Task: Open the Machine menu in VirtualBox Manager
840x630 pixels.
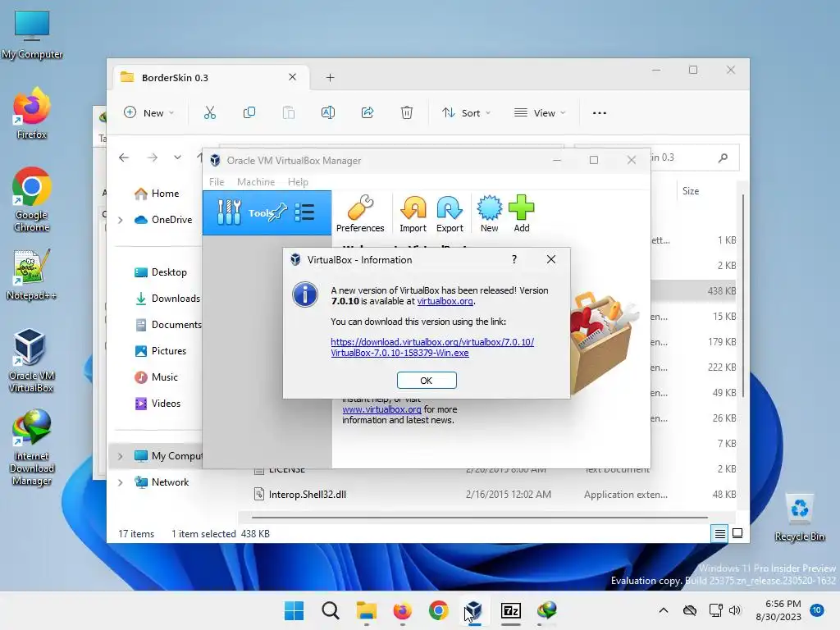Action: [256, 182]
